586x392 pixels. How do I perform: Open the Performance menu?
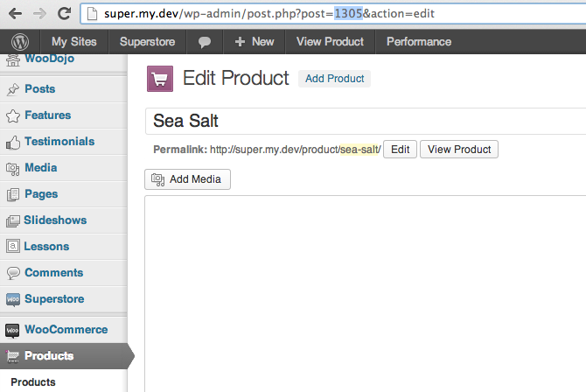(419, 41)
